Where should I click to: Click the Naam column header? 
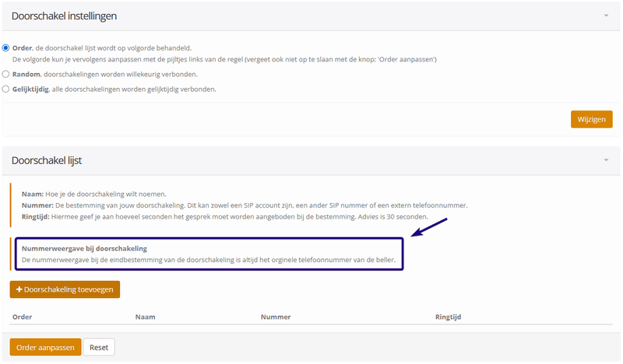tap(145, 317)
